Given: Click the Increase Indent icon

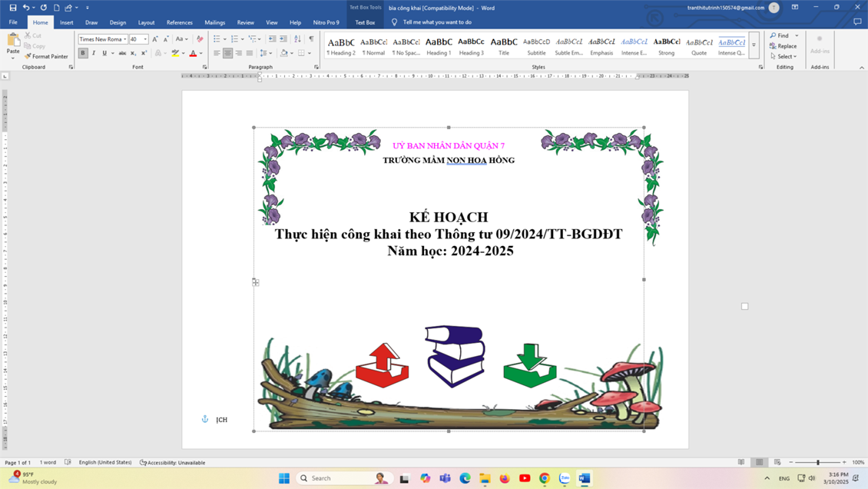Looking at the screenshot, I should click(283, 39).
